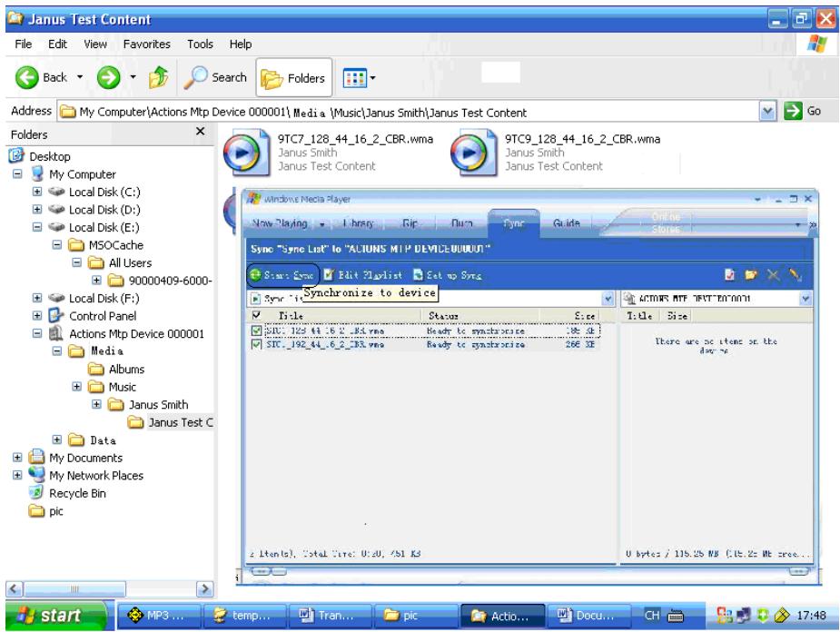Open the temp taskbar button
The height and width of the screenshot is (632, 840).
[x=244, y=616]
